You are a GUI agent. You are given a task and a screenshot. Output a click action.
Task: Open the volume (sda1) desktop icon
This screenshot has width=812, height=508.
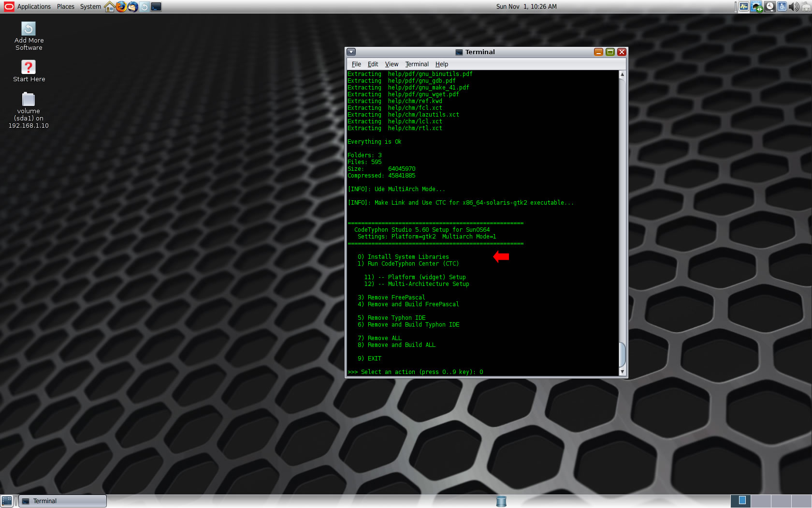click(x=29, y=110)
